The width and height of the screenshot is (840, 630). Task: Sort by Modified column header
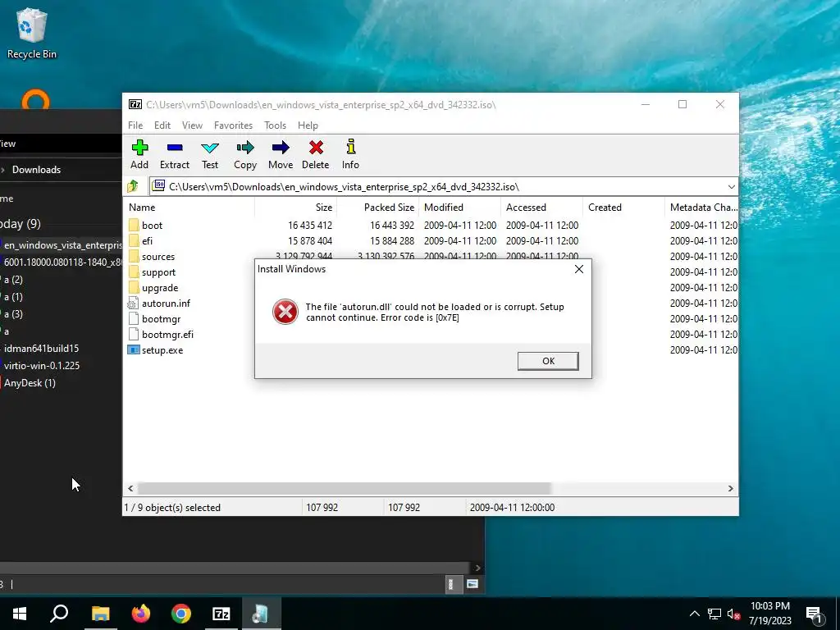[x=459, y=208]
